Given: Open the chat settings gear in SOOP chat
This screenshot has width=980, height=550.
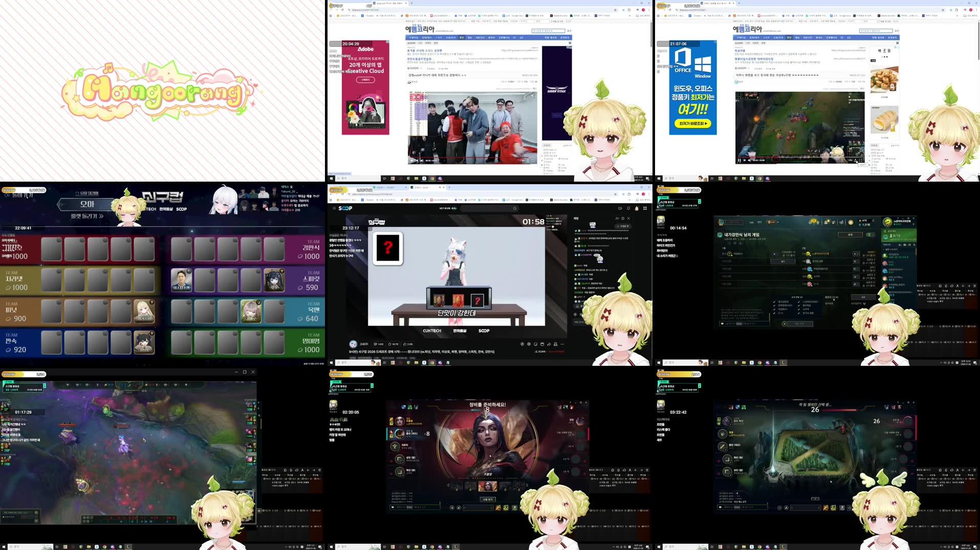Looking at the screenshot, I should point(623,218).
